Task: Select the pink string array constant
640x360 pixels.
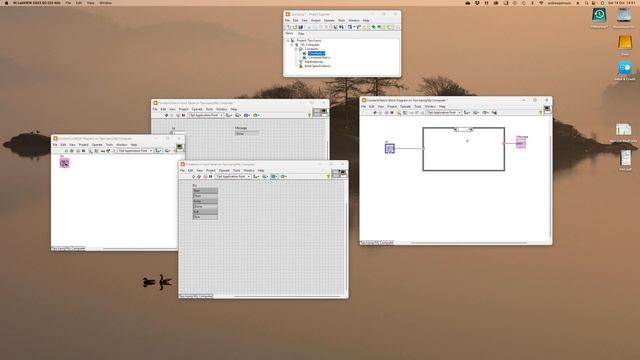Action: [x=64, y=163]
